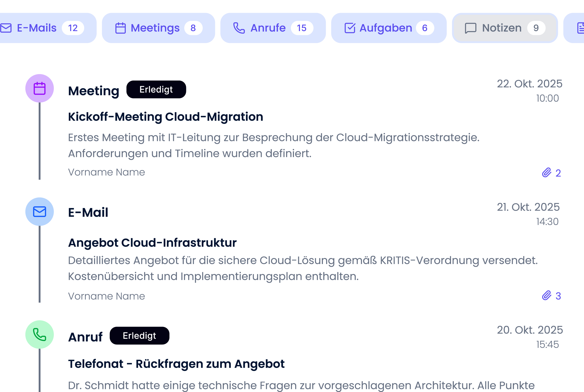Click the phone icon in Anrufe tab
The height and width of the screenshot is (392, 584).
[x=239, y=28]
